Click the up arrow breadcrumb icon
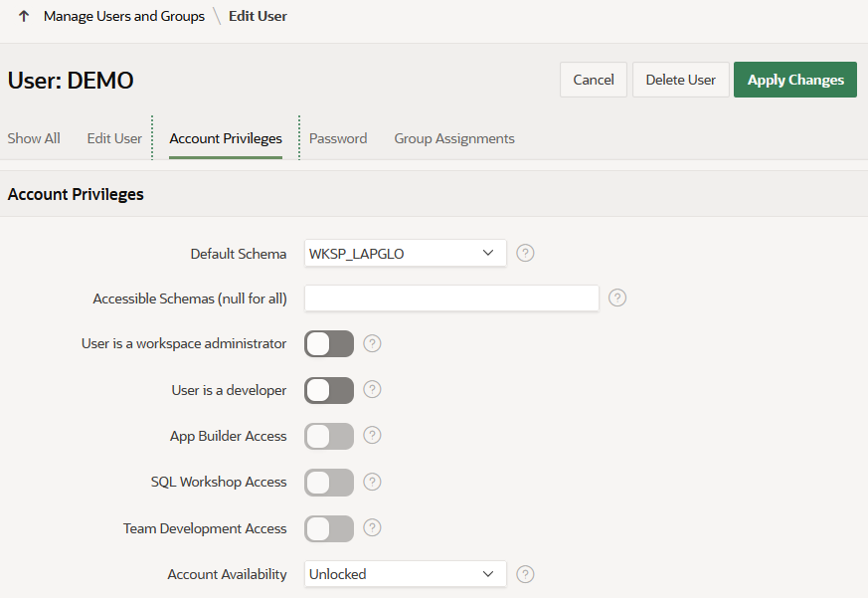868x598 pixels. (24, 16)
